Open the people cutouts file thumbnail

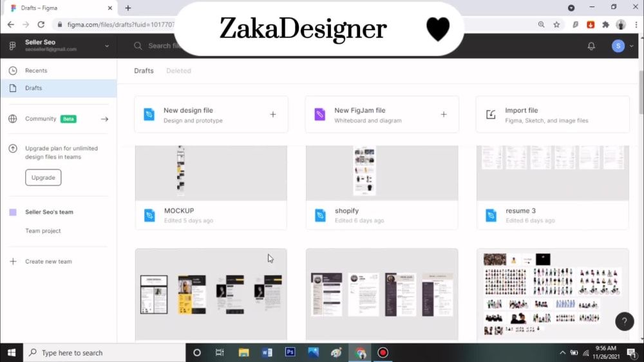pyautogui.click(x=553, y=294)
